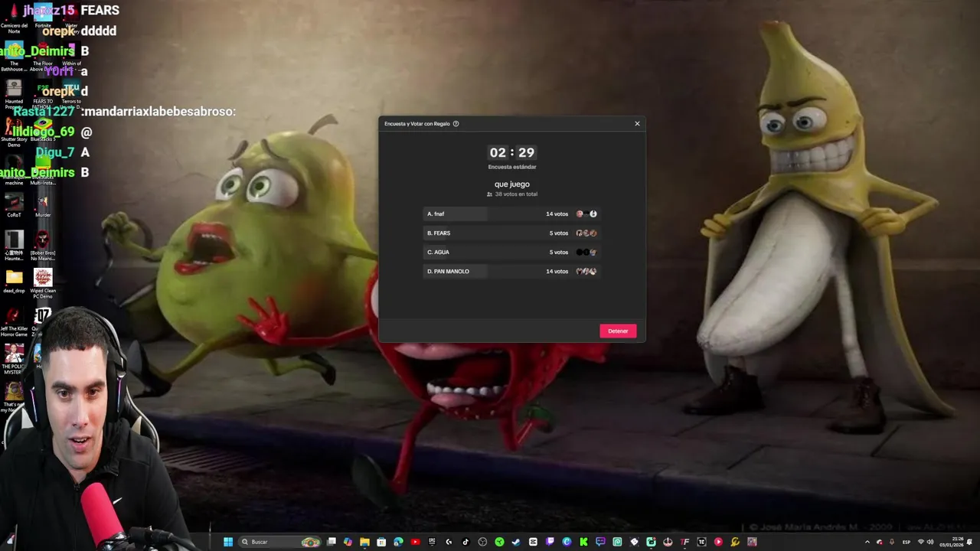The width and height of the screenshot is (980, 551).
Task: Click the voter avatars for option FEARS
Action: pos(586,233)
